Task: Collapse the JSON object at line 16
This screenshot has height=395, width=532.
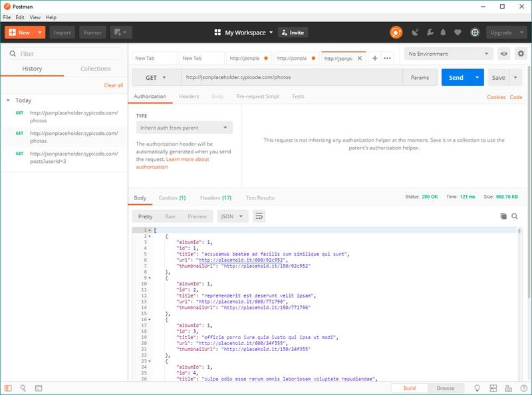Action: click(150, 320)
